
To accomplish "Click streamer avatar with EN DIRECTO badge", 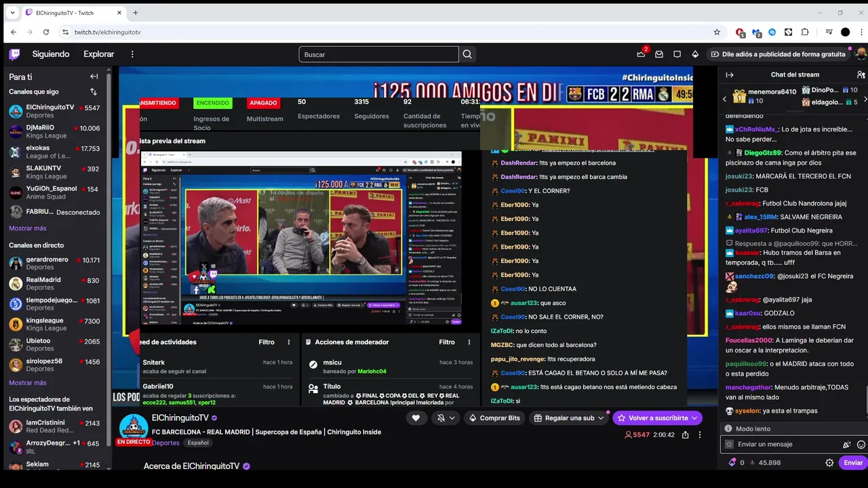I will coord(134,429).
